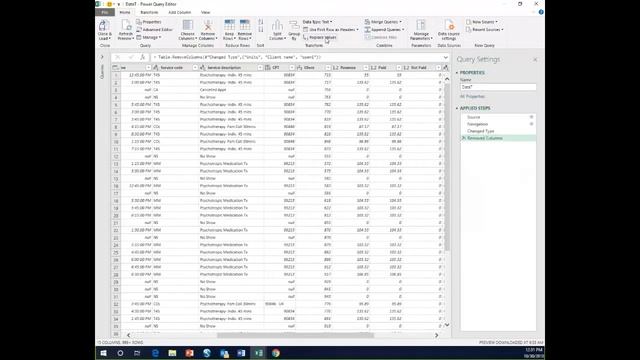Open CPT column filter dropdown

coord(292,68)
